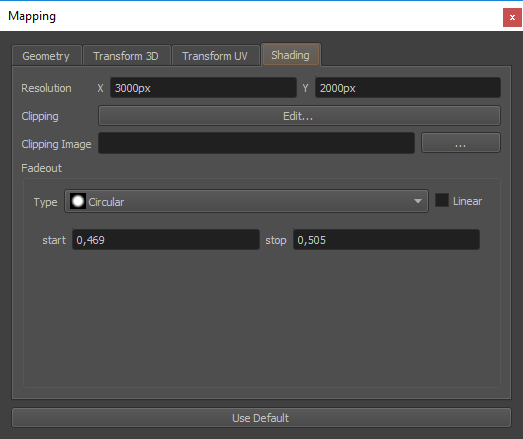523x439 pixels.
Task: Close the Mapping dialog window
Action: pos(512,17)
